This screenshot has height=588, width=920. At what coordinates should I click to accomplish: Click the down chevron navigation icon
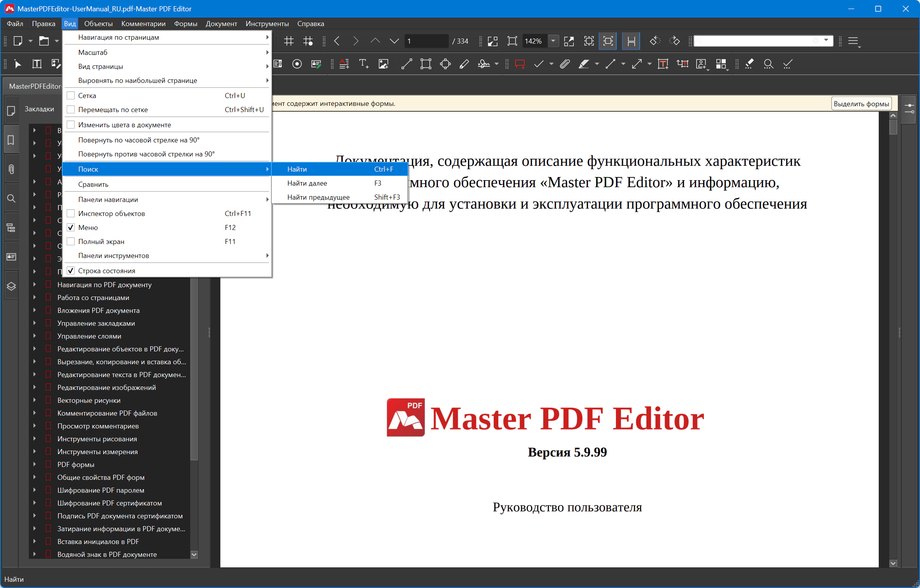pos(394,41)
